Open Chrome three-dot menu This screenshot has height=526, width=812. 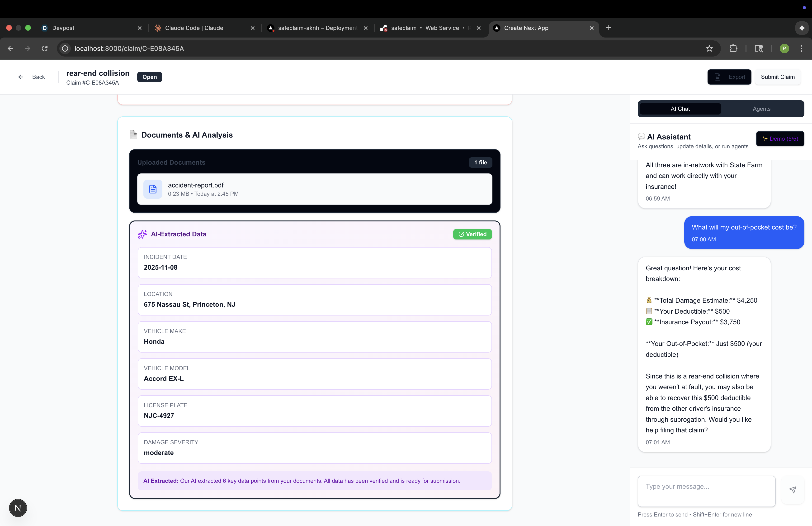pyautogui.click(x=801, y=48)
